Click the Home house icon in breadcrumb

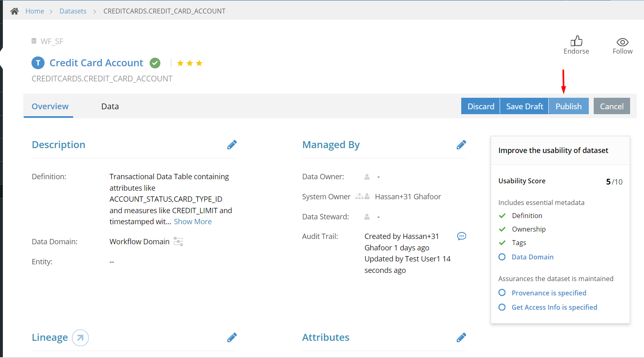[15, 11]
